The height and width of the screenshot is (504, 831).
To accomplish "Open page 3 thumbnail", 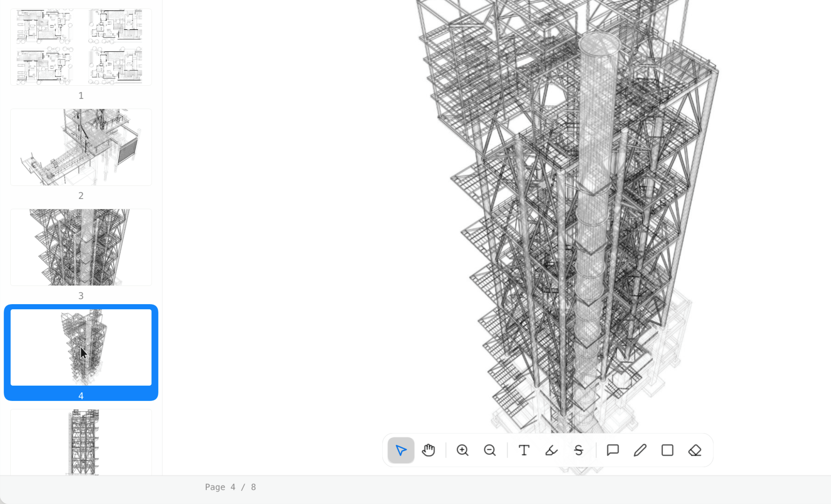I will [x=81, y=247].
